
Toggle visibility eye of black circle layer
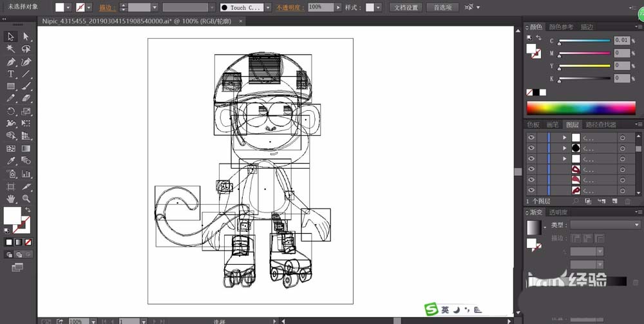(531, 148)
